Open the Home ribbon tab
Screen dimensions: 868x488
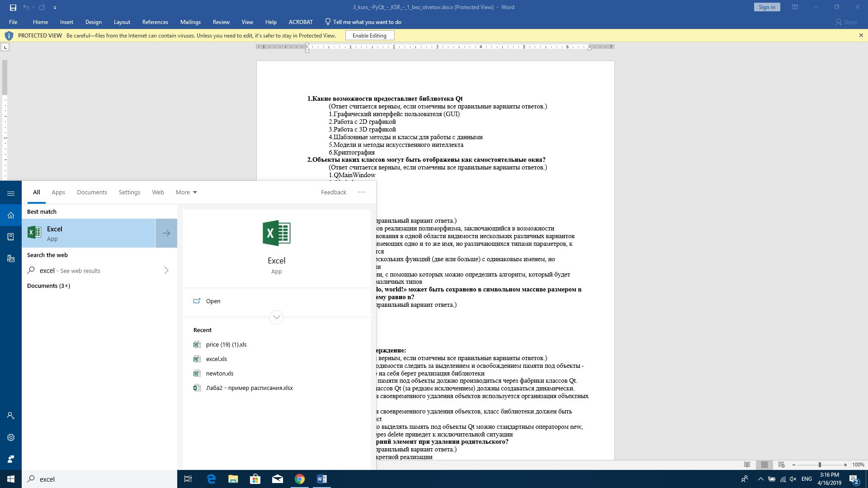[x=40, y=22]
